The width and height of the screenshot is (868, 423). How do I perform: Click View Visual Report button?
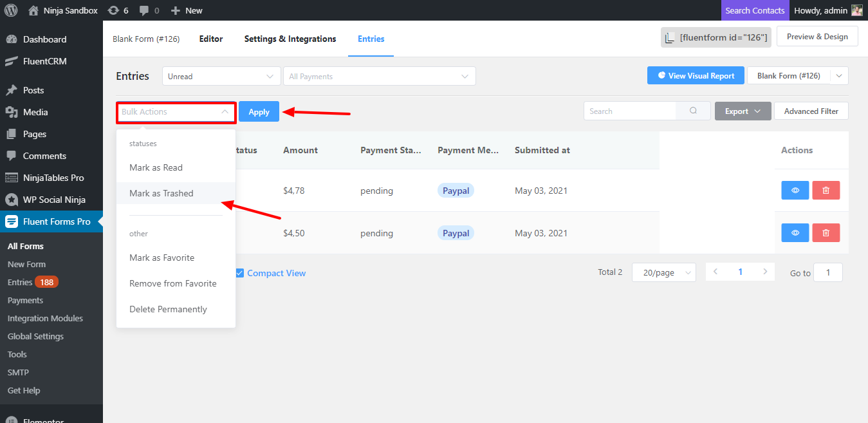tap(696, 75)
